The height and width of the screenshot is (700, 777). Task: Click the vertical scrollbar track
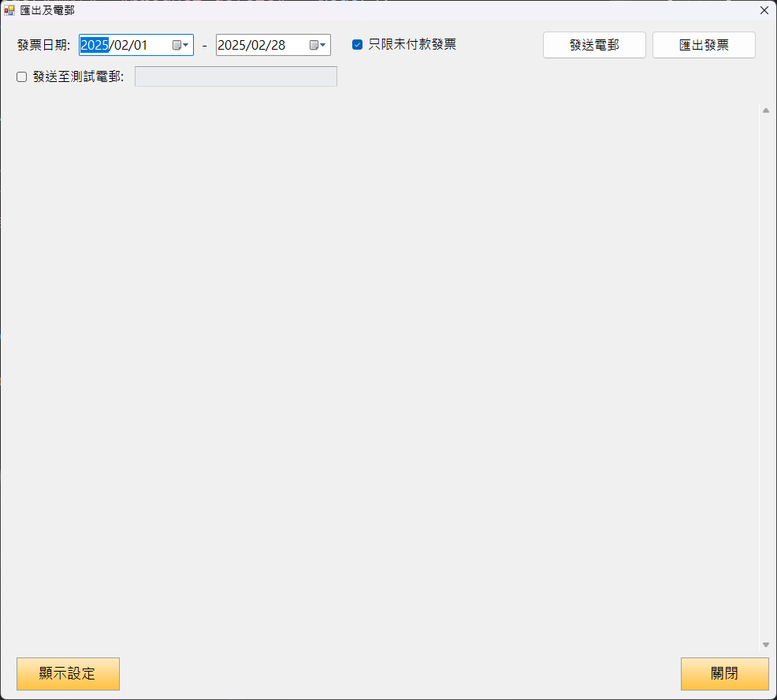[x=765, y=378]
